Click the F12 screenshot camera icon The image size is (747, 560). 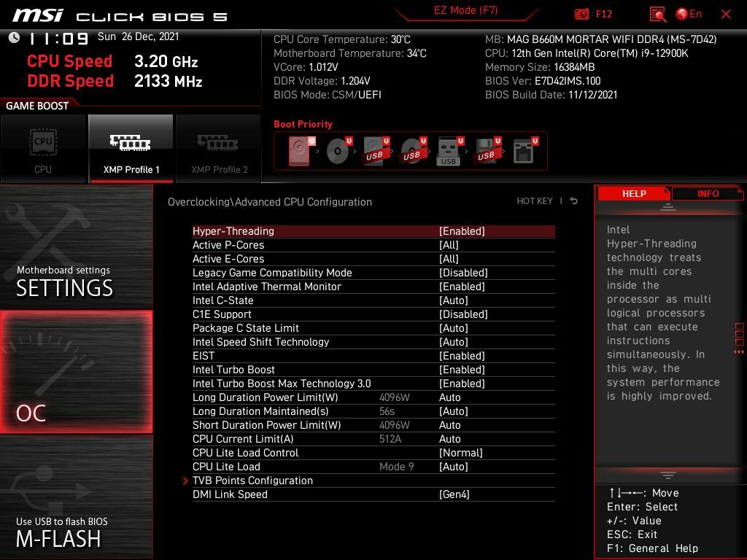[581, 14]
